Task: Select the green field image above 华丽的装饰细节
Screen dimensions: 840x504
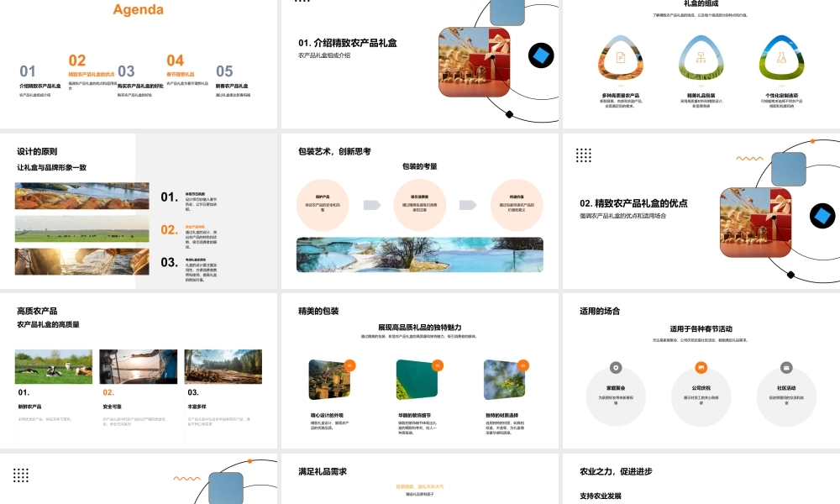Action: tap(417, 380)
